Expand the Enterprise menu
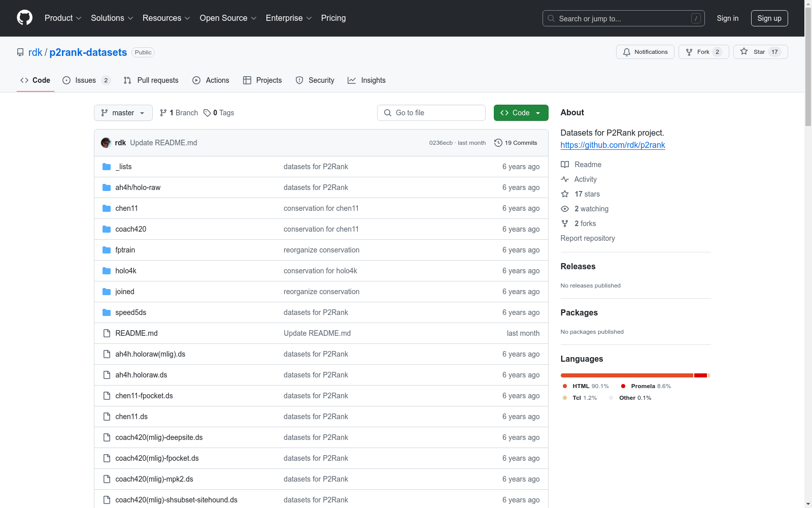 289,18
